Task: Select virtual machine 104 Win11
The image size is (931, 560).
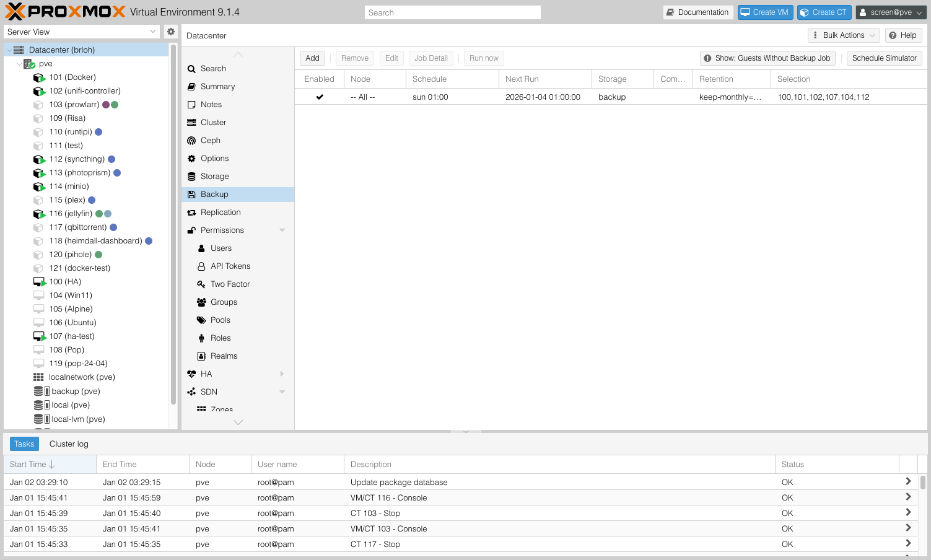Action: click(x=69, y=295)
